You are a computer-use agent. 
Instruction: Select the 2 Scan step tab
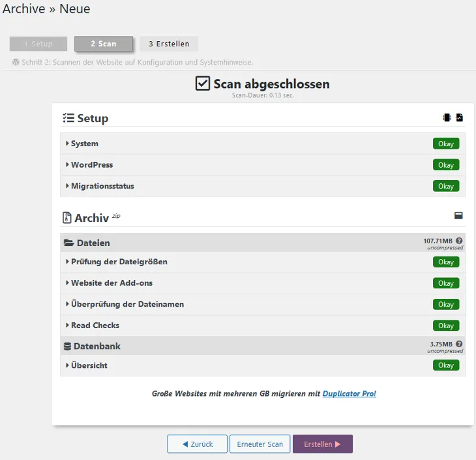click(104, 44)
